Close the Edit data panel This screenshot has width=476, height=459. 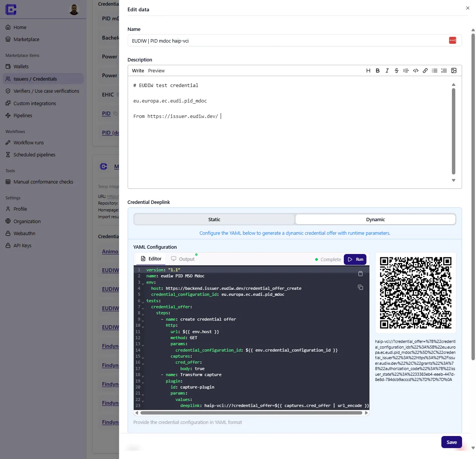[x=468, y=8]
